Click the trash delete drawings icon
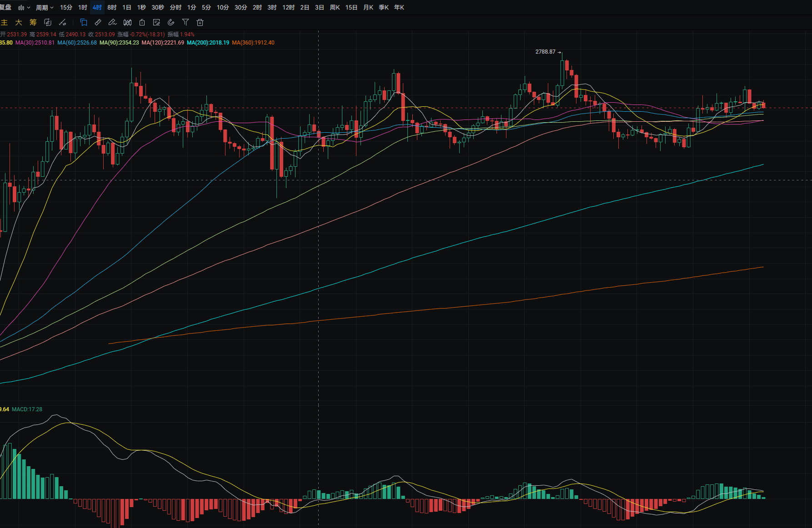Viewport: 812px width, 528px height. click(200, 22)
